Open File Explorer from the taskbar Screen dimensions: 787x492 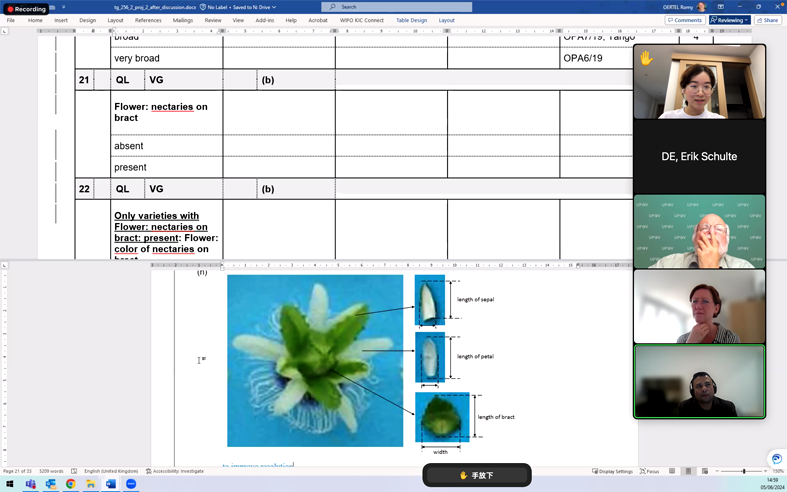coord(91,484)
